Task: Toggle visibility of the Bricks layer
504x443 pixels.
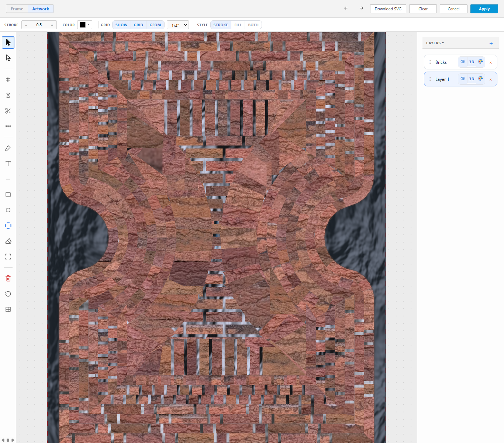Action: [x=463, y=62]
